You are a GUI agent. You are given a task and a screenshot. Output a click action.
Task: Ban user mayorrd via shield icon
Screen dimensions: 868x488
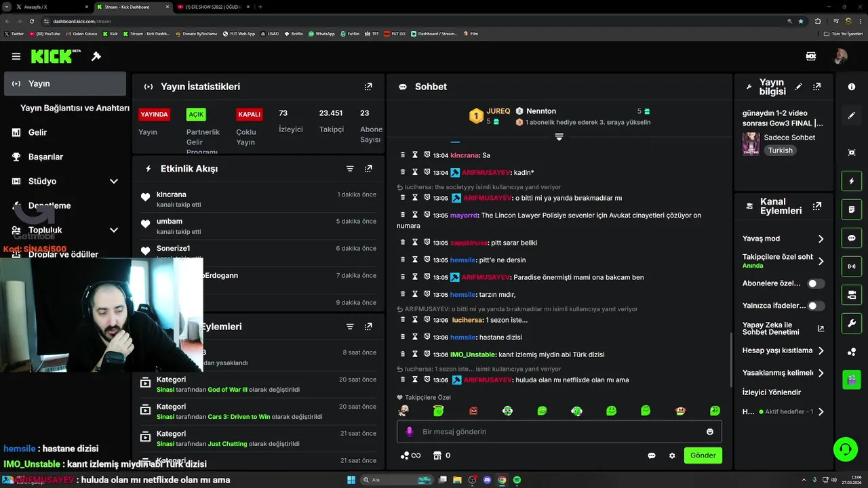427,215
